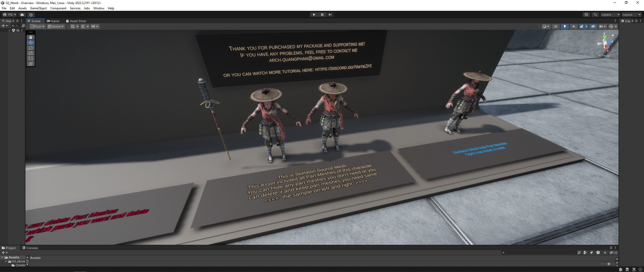Click the Step frame button

click(x=330, y=15)
